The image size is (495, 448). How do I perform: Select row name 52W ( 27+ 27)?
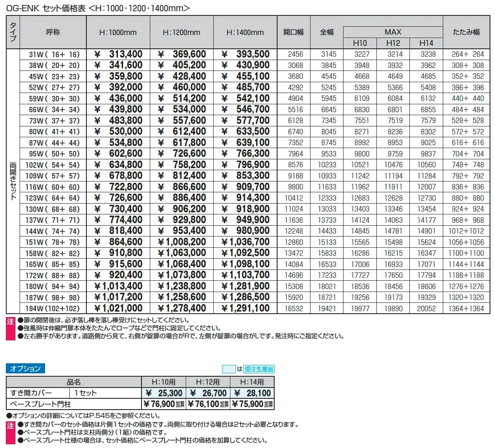tap(54, 88)
